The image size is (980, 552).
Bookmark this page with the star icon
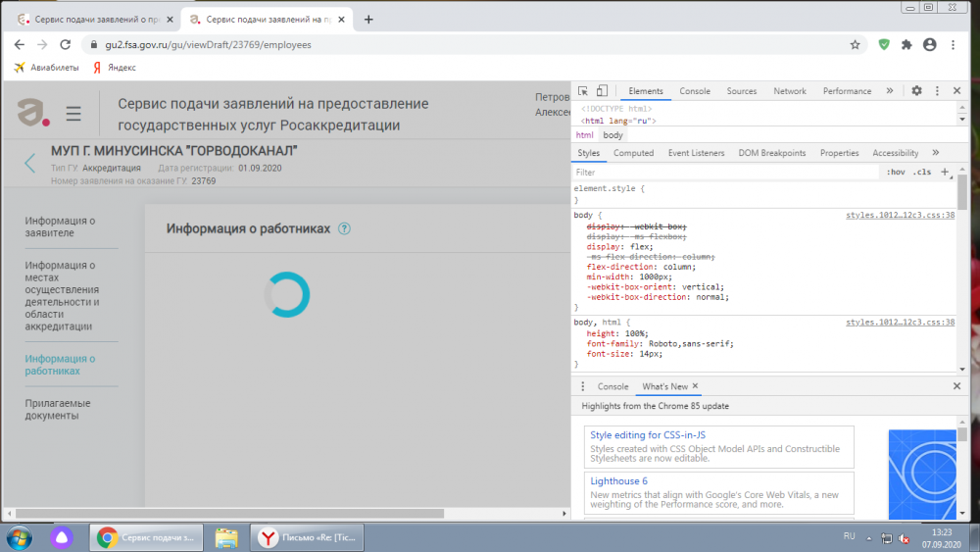click(855, 45)
